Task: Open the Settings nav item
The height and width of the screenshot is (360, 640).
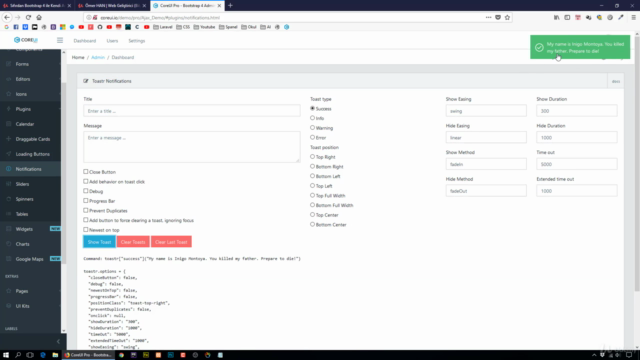Action: [x=137, y=41]
